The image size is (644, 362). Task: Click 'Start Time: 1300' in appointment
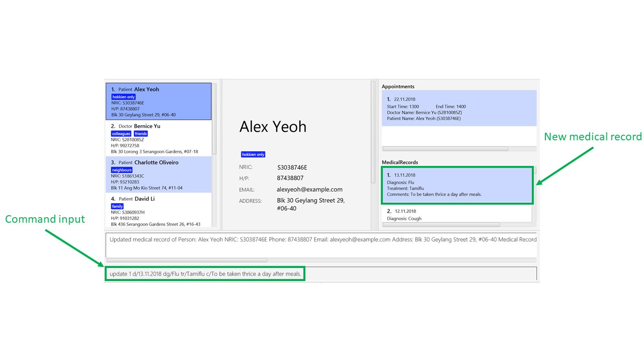(x=403, y=107)
